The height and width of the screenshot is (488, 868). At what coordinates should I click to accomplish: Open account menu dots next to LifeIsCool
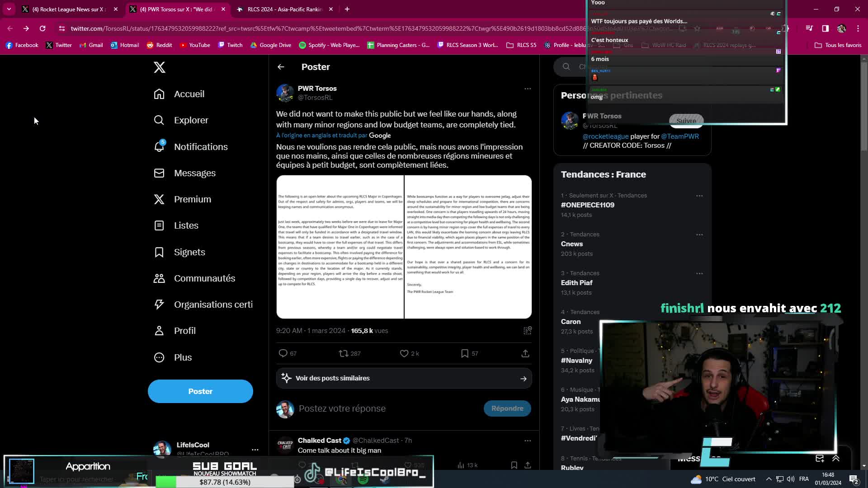tap(255, 450)
